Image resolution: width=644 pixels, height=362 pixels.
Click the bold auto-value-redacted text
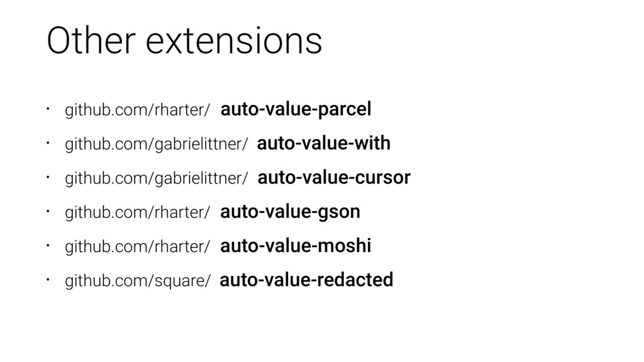tap(306, 280)
